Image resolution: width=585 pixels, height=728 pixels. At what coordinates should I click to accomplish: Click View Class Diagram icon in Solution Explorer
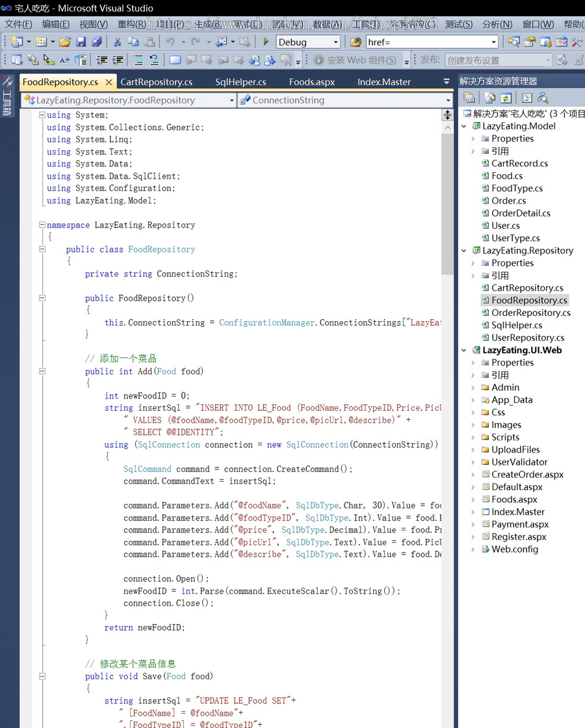pyautogui.click(x=543, y=97)
